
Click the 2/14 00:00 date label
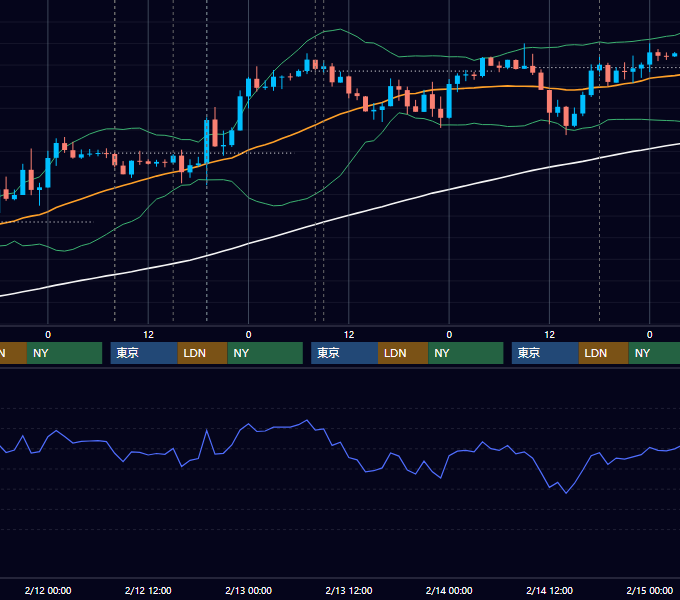(449, 590)
